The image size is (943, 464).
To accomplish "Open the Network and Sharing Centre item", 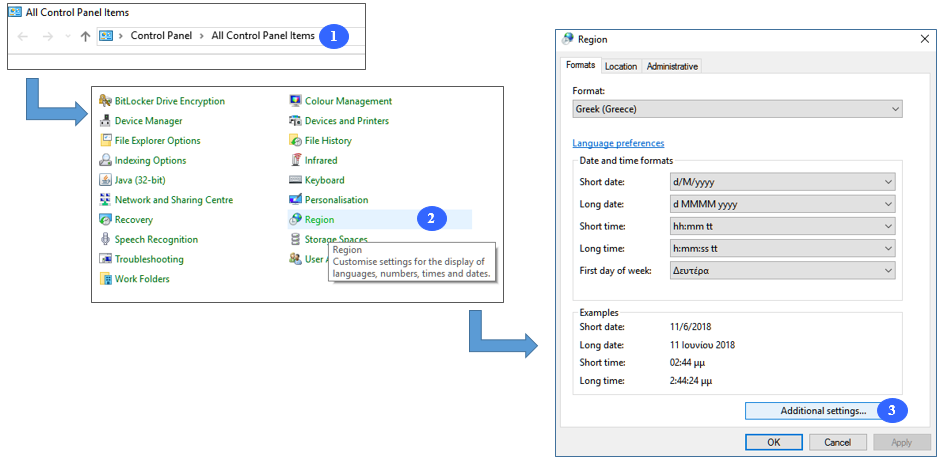I will [x=173, y=200].
